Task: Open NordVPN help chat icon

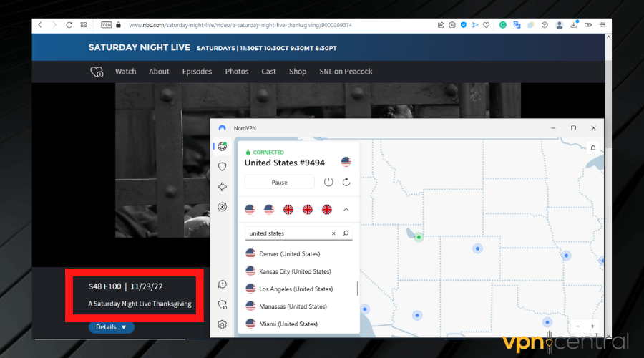Action: click(223, 284)
